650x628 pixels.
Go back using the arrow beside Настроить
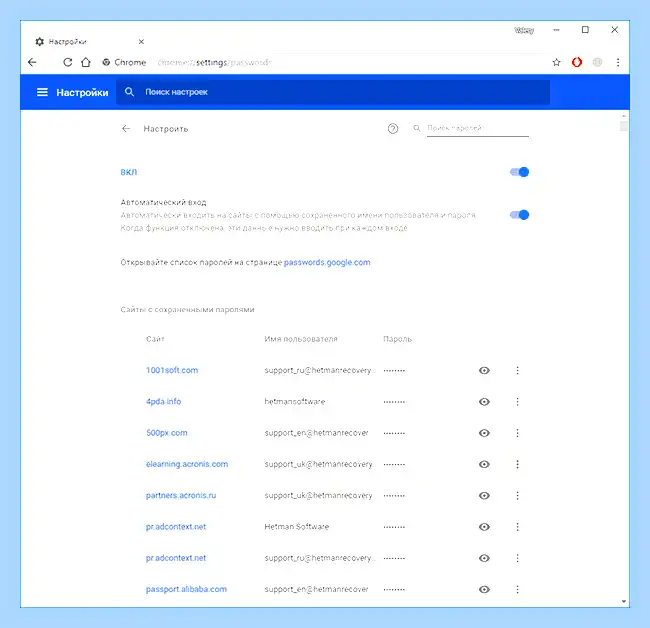click(126, 129)
